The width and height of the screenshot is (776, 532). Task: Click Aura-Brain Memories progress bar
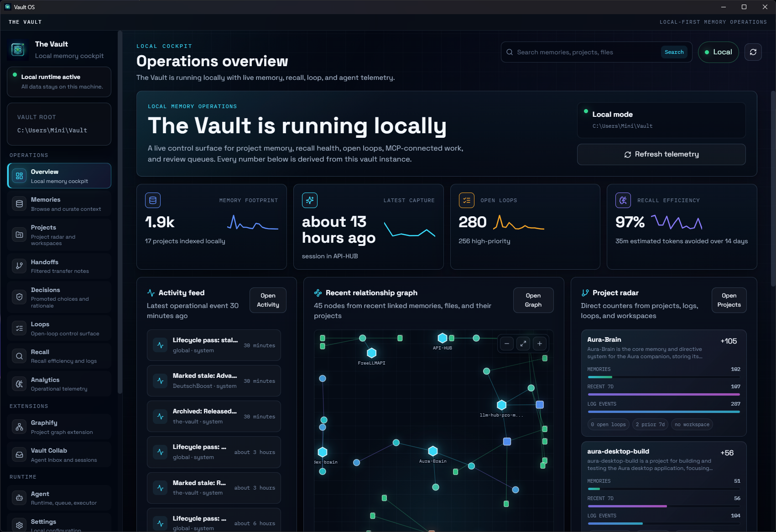point(664,377)
